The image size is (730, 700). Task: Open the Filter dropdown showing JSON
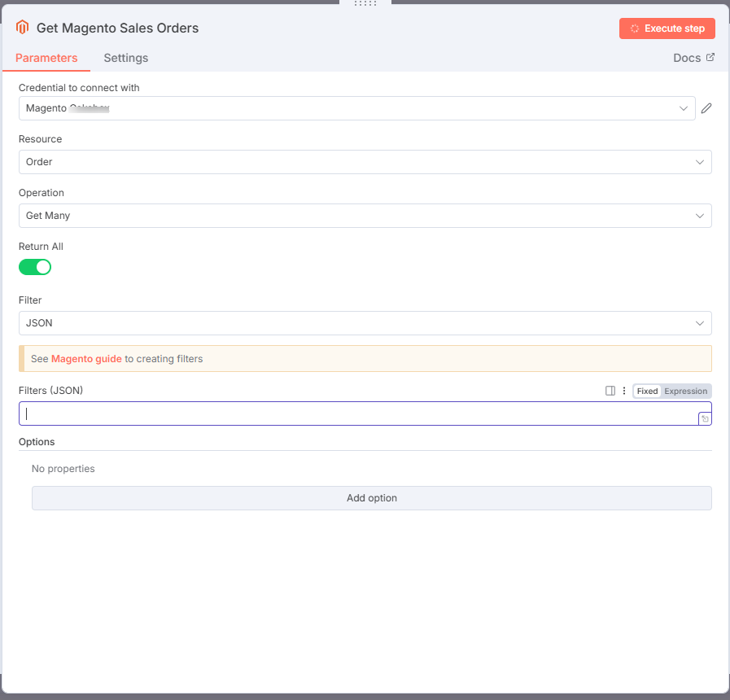click(x=365, y=323)
